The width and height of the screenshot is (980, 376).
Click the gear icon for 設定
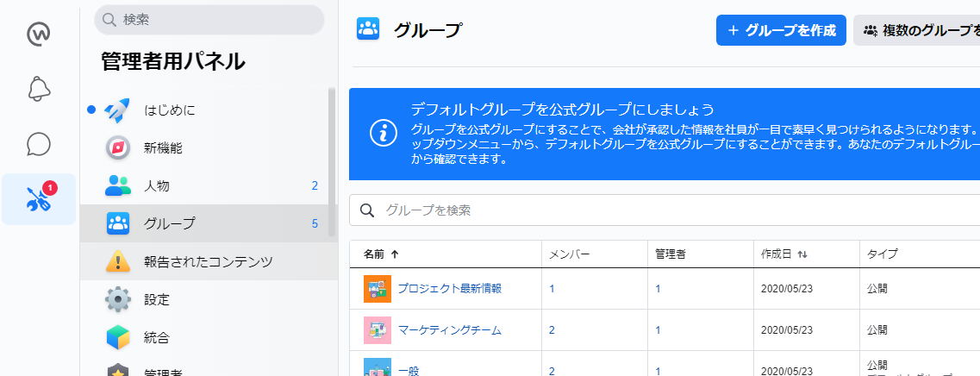tap(117, 299)
